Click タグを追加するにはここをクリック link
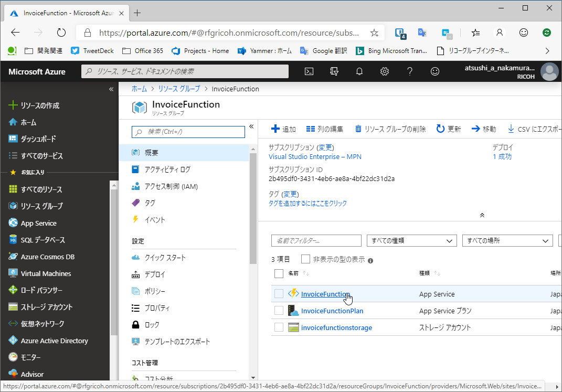 click(x=307, y=203)
